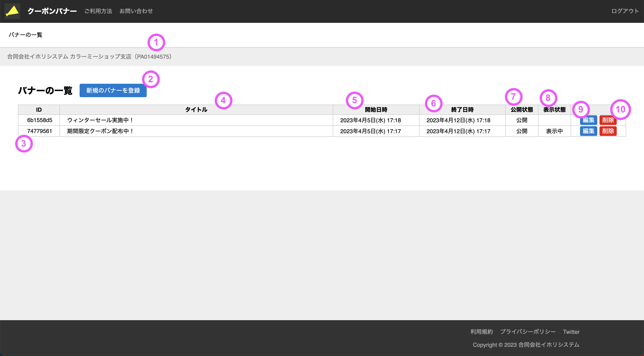Screen dimensions: 644x356
Task: Open the お問い合わせ page
Action: coord(136,11)
